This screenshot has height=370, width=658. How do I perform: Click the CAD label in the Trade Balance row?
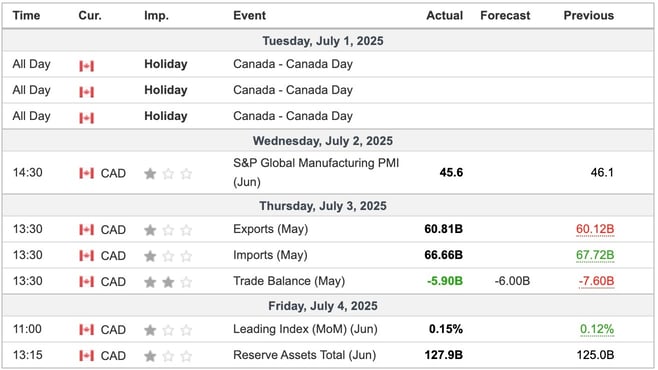[113, 282]
